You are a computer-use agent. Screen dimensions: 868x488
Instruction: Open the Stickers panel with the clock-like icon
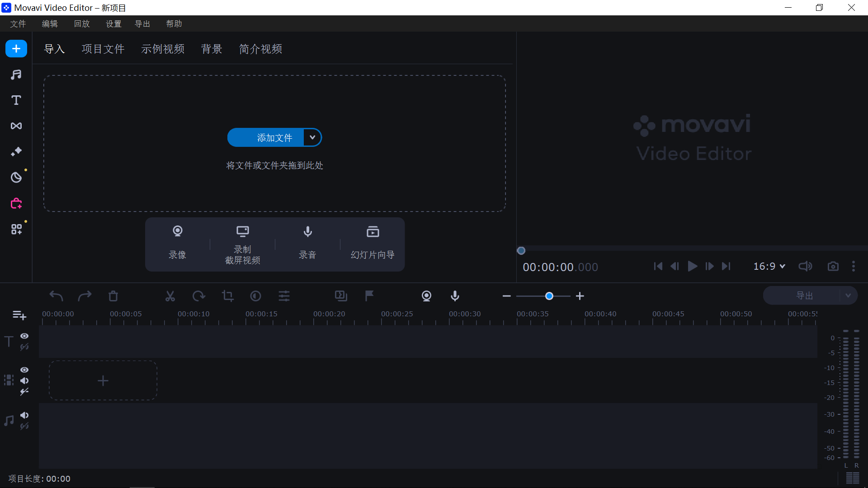coord(16,178)
